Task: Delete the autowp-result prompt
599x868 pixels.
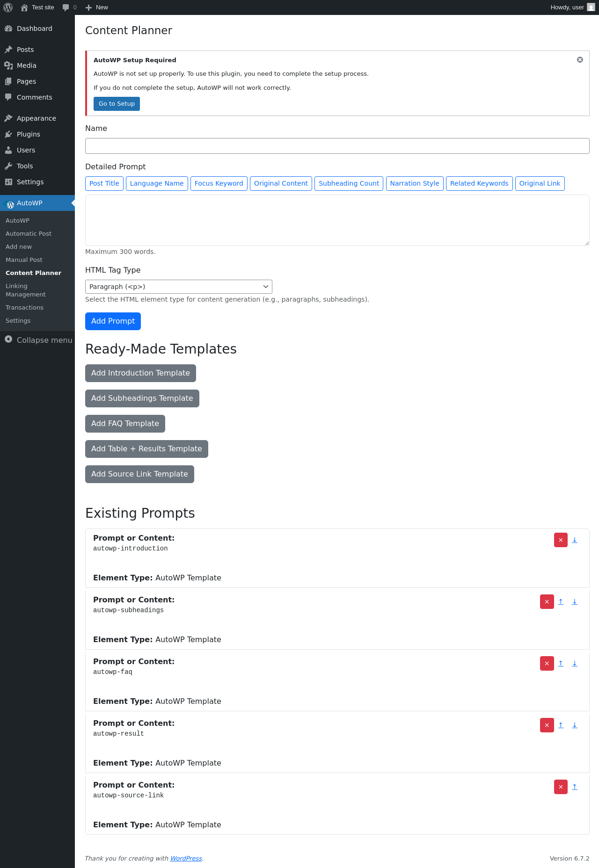Action: coord(547,725)
